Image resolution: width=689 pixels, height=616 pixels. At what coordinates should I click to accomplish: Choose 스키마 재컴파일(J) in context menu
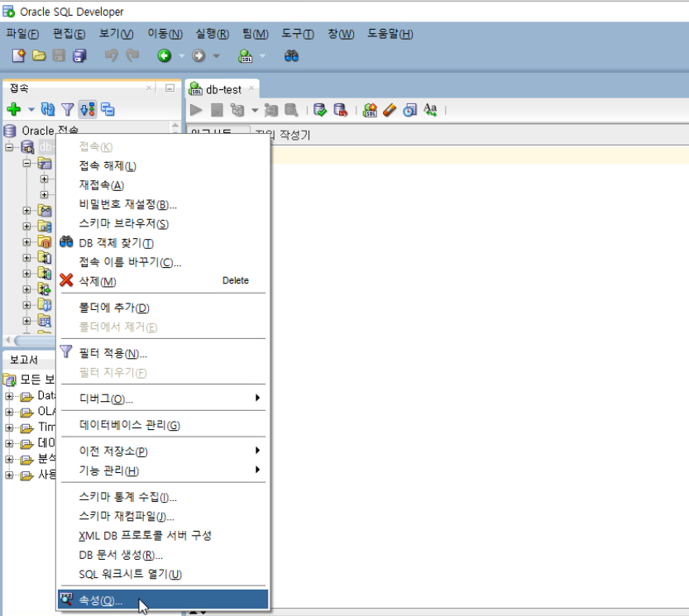tap(163, 516)
